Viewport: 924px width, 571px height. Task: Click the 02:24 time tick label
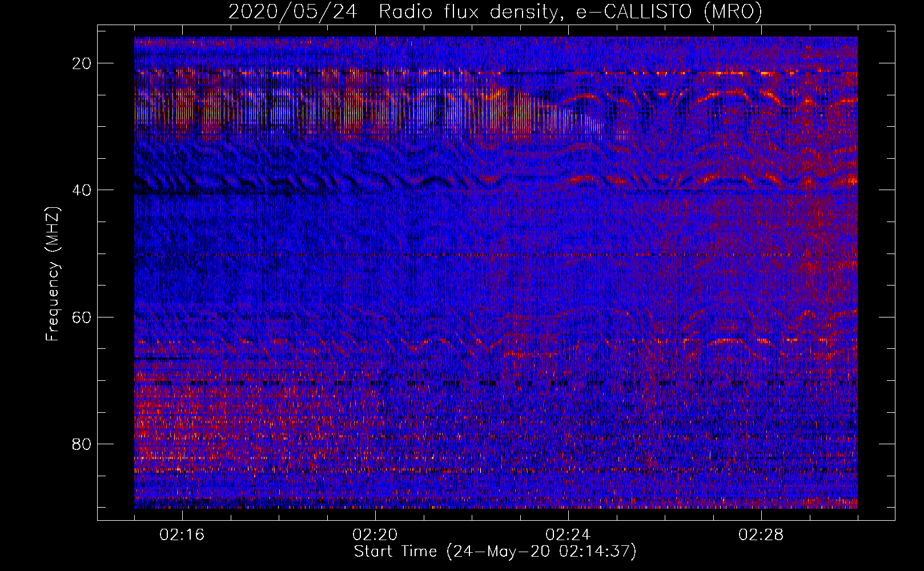568,535
